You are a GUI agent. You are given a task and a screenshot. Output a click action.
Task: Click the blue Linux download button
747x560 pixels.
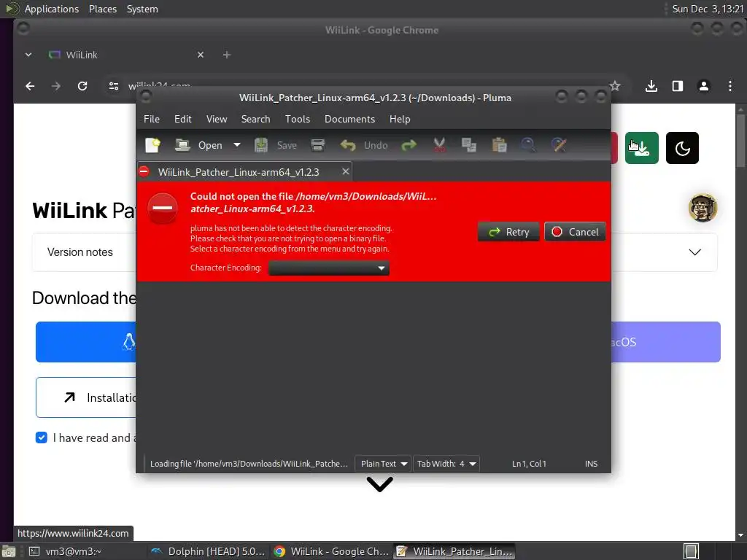86,342
